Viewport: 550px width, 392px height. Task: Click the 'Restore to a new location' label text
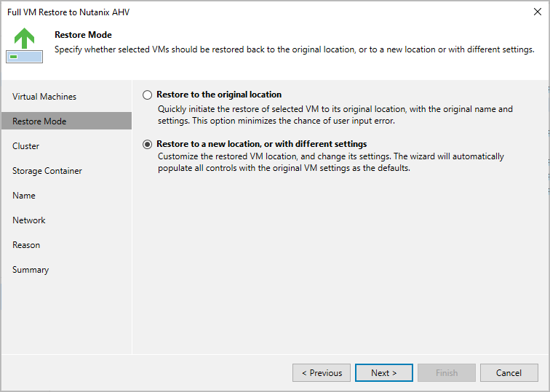tap(261, 144)
